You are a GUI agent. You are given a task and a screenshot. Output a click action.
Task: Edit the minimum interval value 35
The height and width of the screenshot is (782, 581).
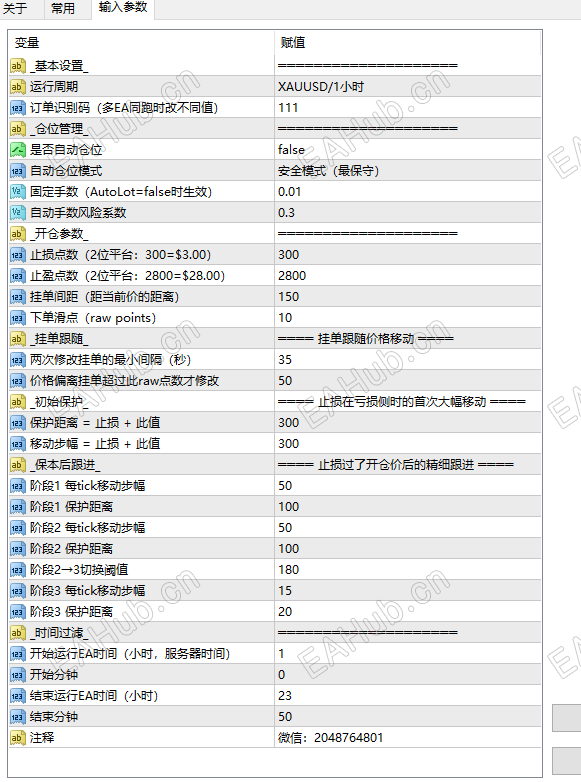pyautogui.click(x=407, y=360)
